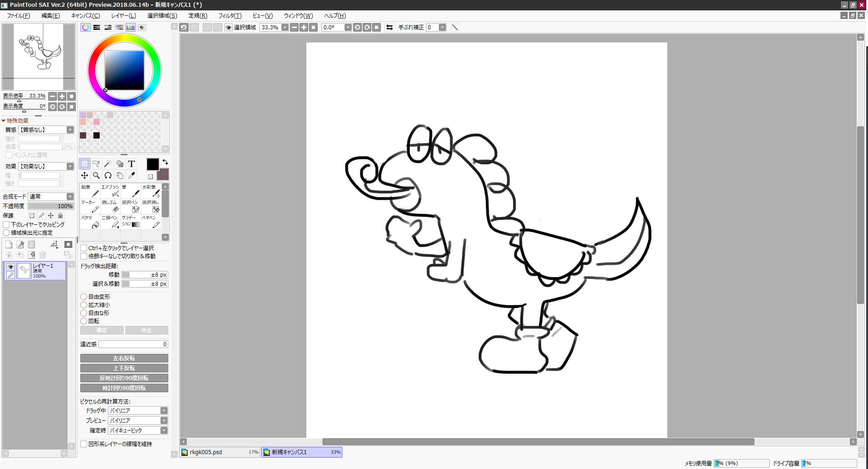The height and width of the screenshot is (469, 868).
Task: Select the hand pan tool
Action: point(120,175)
